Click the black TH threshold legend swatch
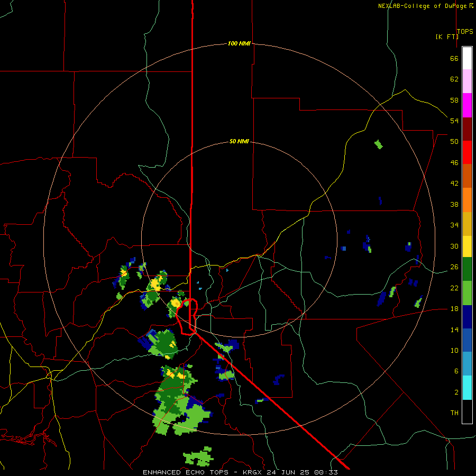 point(467,411)
